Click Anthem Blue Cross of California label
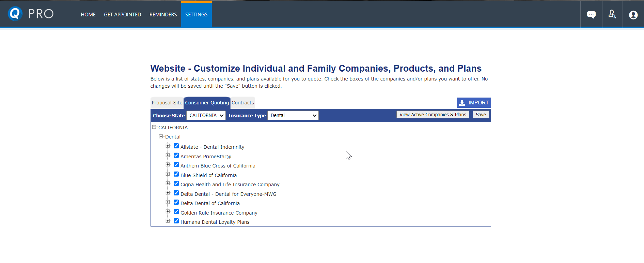 pyautogui.click(x=218, y=166)
